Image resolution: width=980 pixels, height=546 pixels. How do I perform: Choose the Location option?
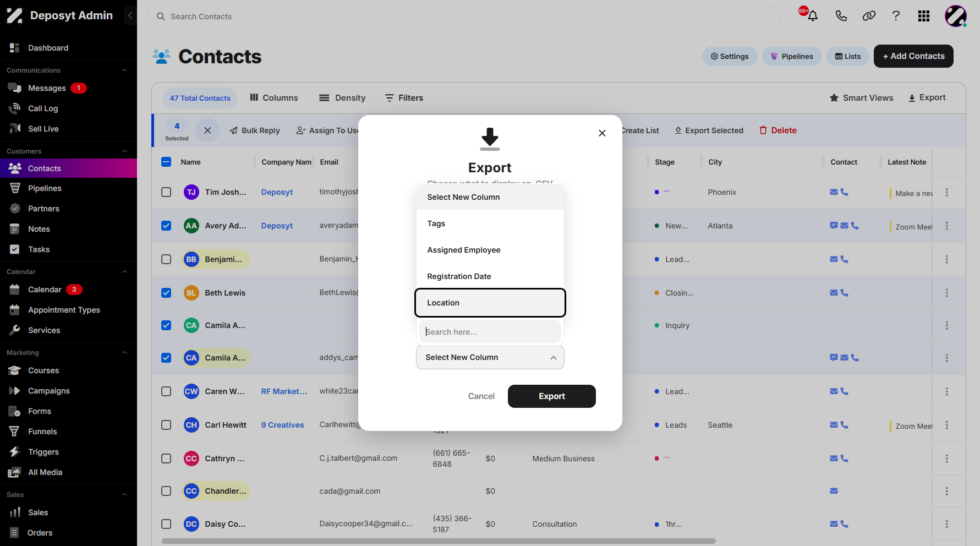[x=490, y=303]
